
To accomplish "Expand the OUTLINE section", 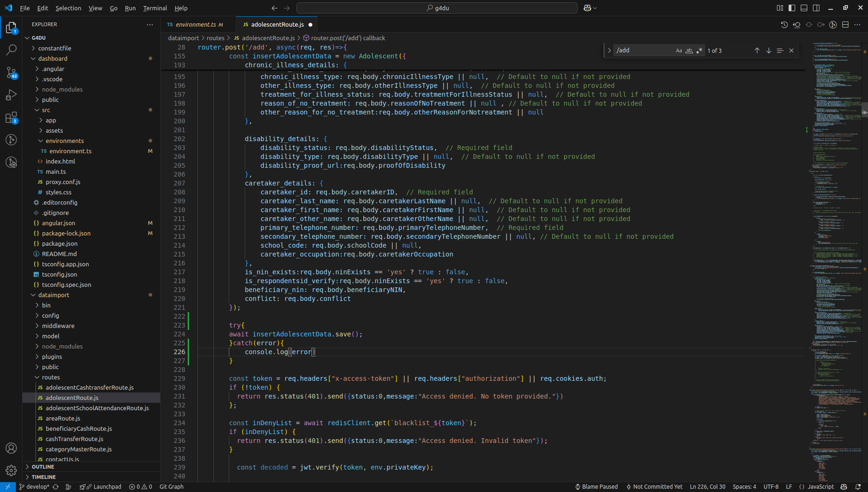I will click(x=43, y=467).
